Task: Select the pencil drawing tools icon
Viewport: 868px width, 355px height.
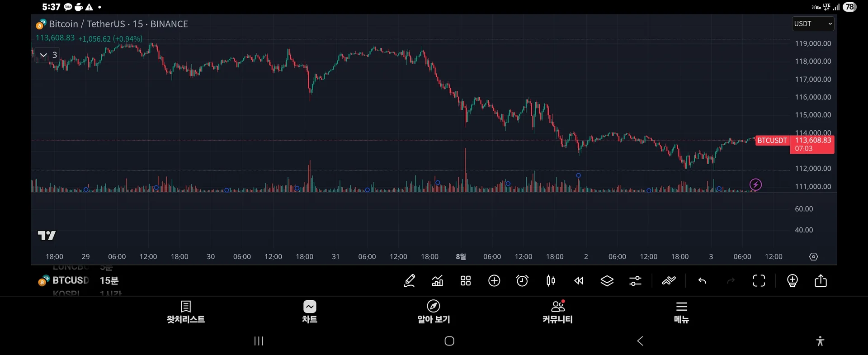Action: (x=410, y=281)
